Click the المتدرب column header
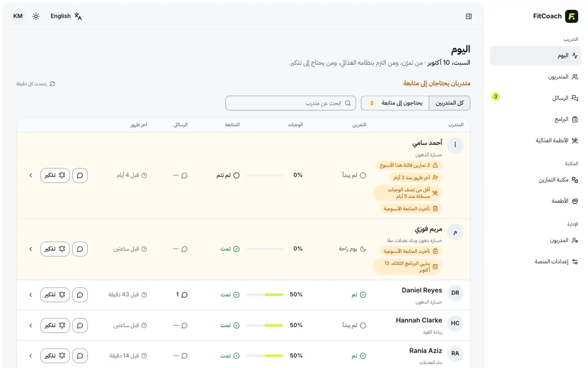588x368 pixels. click(x=456, y=125)
